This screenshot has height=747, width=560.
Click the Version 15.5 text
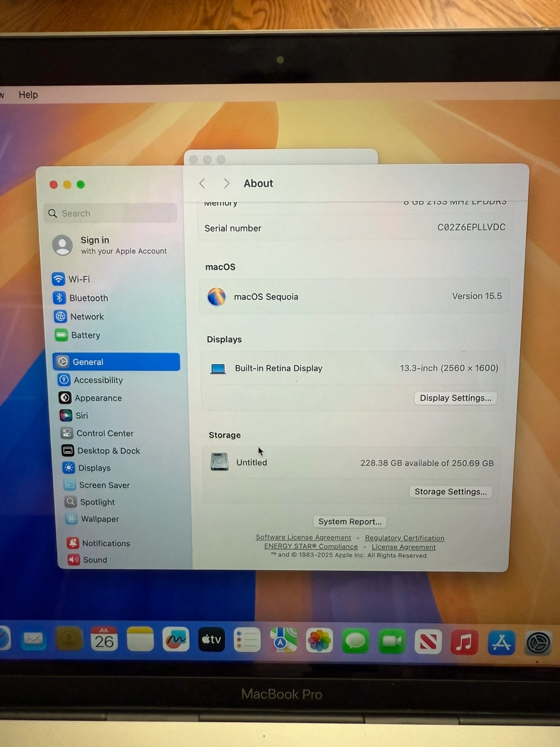point(477,296)
